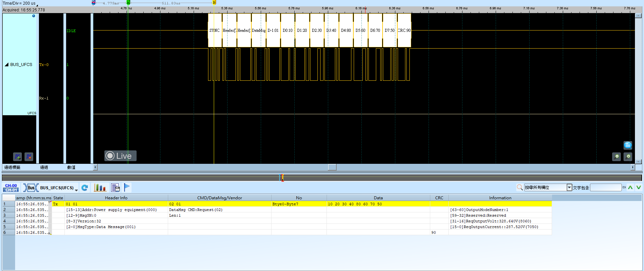The image size is (644, 271).
Task: Click the blue flag marker icon
Action: pyautogui.click(x=127, y=187)
